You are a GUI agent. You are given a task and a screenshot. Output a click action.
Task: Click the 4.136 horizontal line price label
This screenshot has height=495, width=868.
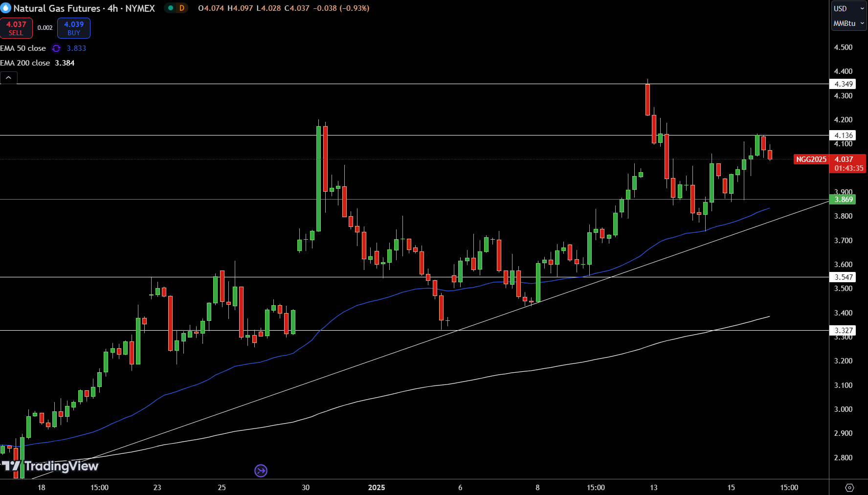pos(843,135)
